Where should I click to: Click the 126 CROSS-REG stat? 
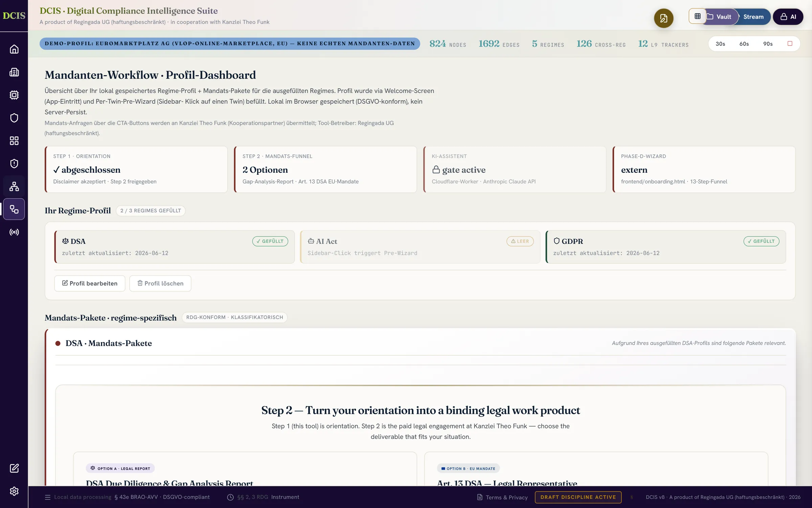point(601,44)
